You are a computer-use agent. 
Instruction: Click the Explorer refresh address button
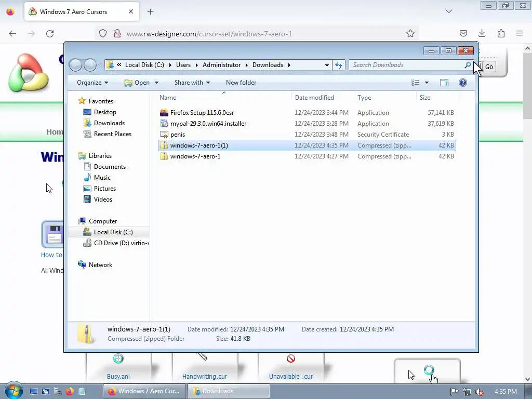pos(339,65)
